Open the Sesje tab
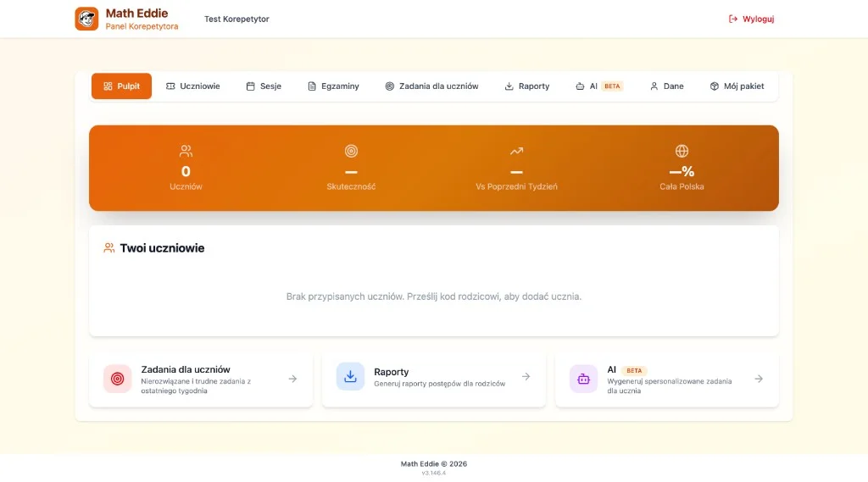The height and width of the screenshot is (482, 868). coord(264,86)
